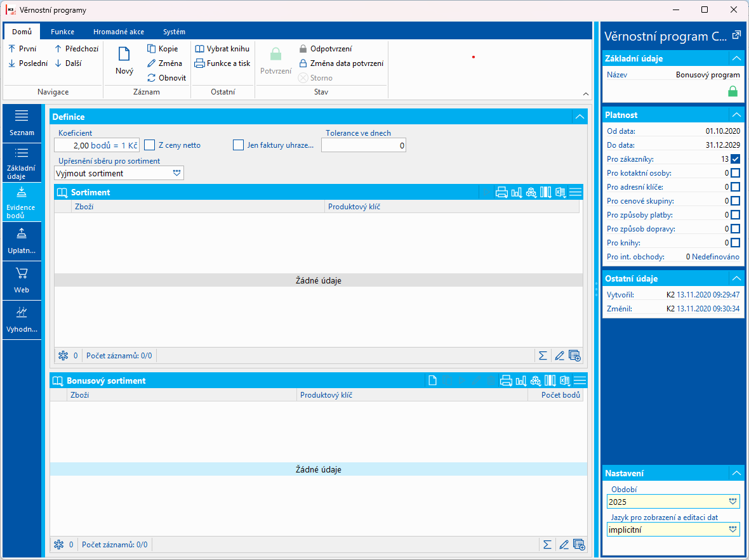This screenshot has width=749, height=560.
Task: Check the Pro adresní klíče checkbox
Action: click(x=735, y=186)
